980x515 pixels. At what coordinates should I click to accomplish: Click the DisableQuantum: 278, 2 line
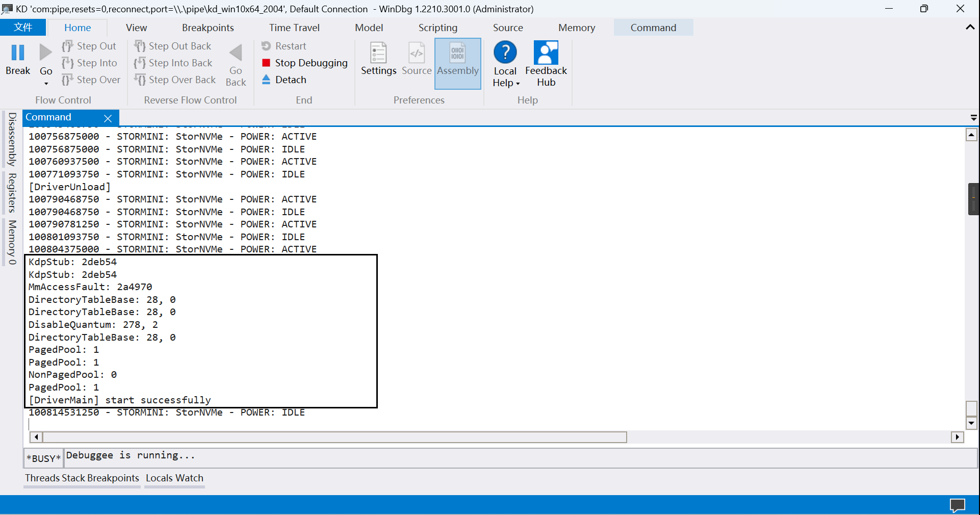(93, 324)
